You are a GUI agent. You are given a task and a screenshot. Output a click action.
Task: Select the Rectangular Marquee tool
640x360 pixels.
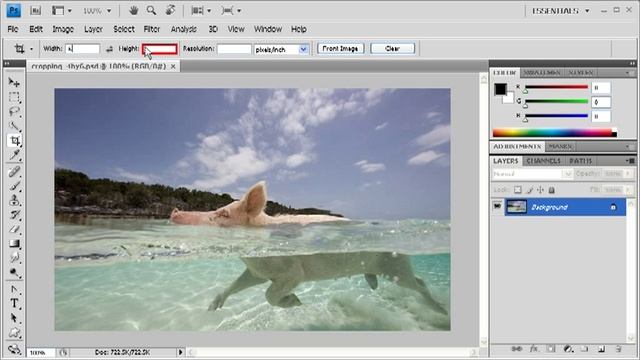(14, 97)
